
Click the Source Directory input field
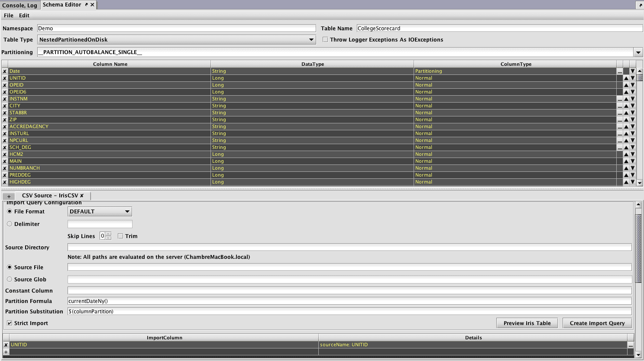click(x=349, y=248)
